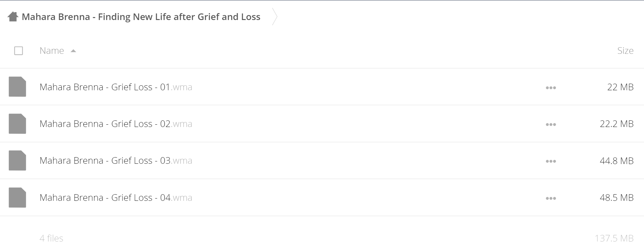This screenshot has height=252, width=644.
Task: Open more options for Grief Loss - 03
Action: [x=551, y=161]
